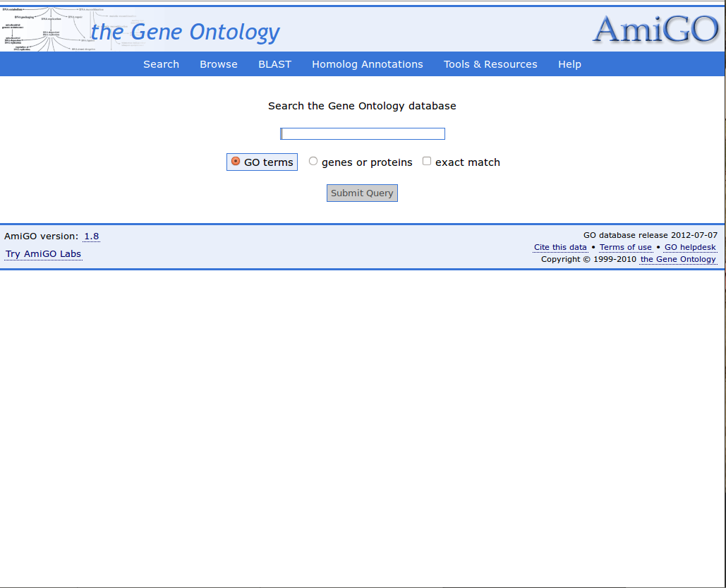726x588 pixels.
Task: Click the AmiGO logo image
Action: pos(655,30)
